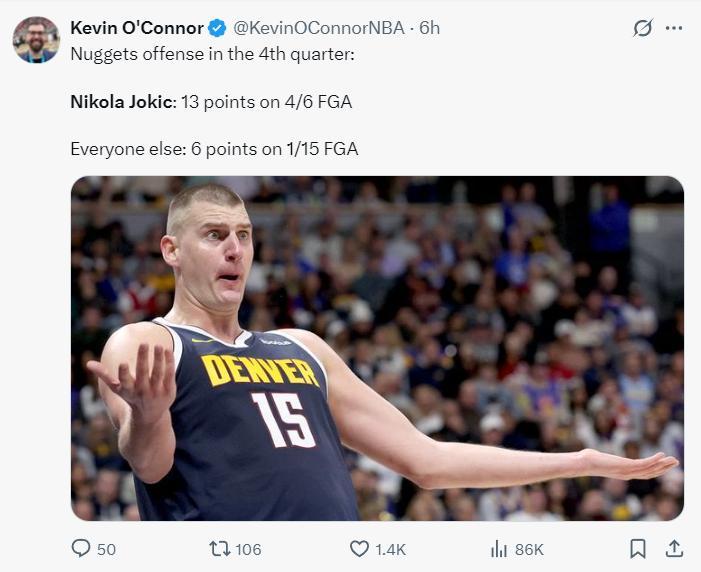Click the reply count of 50
The image size is (701, 572).
click(106, 549)
